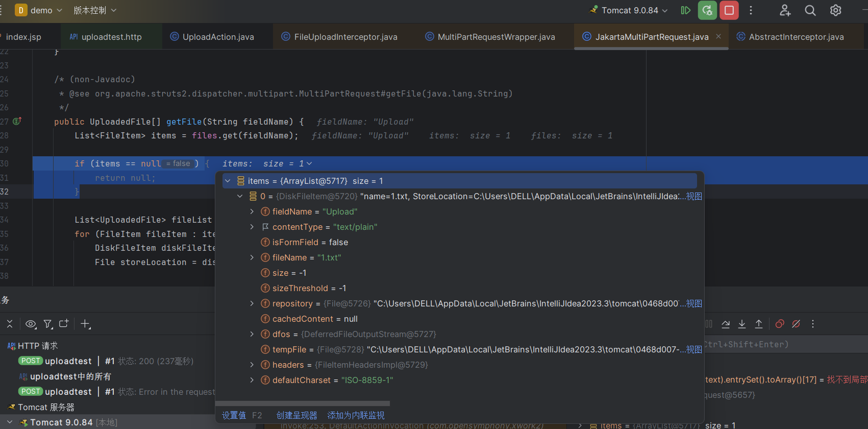Open the more actions menu in top toolbar

[x=751, y=10]
